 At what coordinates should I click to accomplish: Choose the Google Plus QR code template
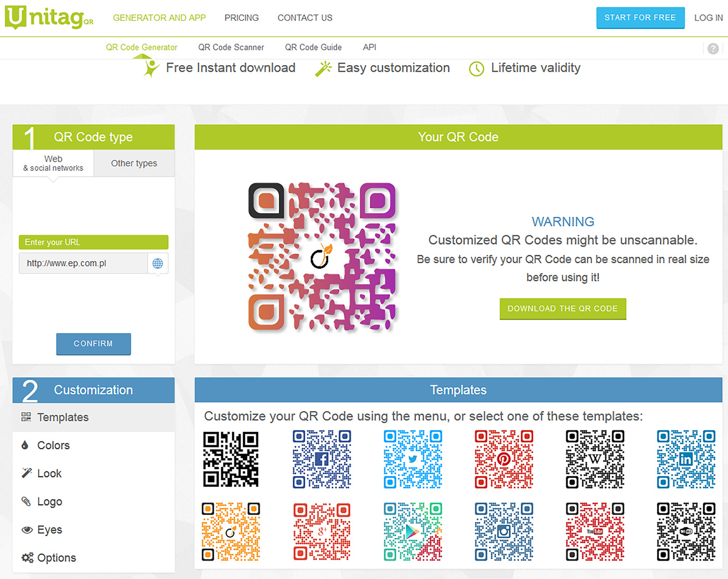pos(322,532)
